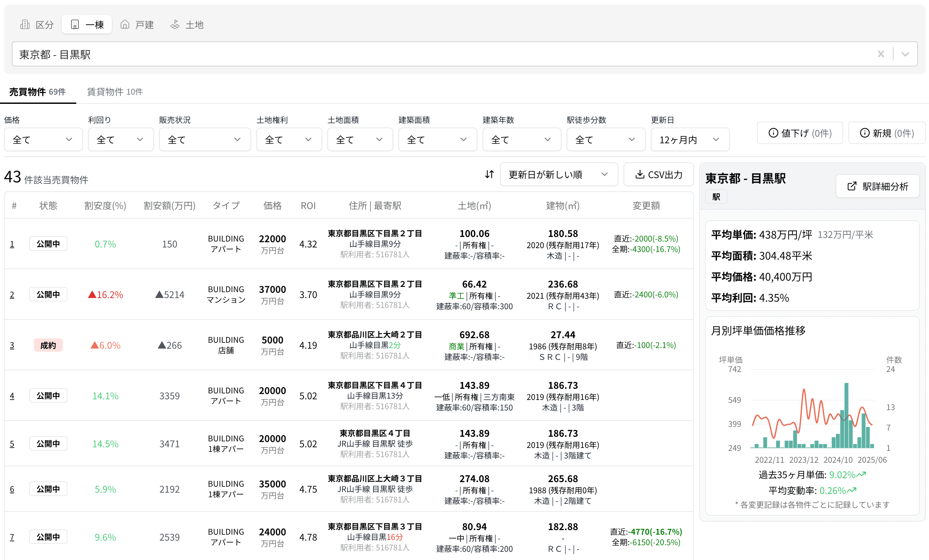Open the 販売状況 filter dropdown
The width and height of the screenshot is (929, 560).
[x=205, y=139]
